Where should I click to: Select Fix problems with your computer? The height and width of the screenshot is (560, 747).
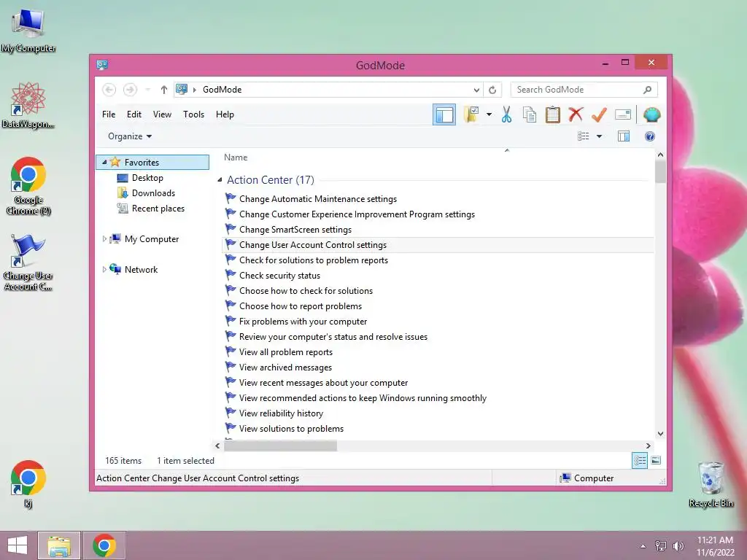303,322
